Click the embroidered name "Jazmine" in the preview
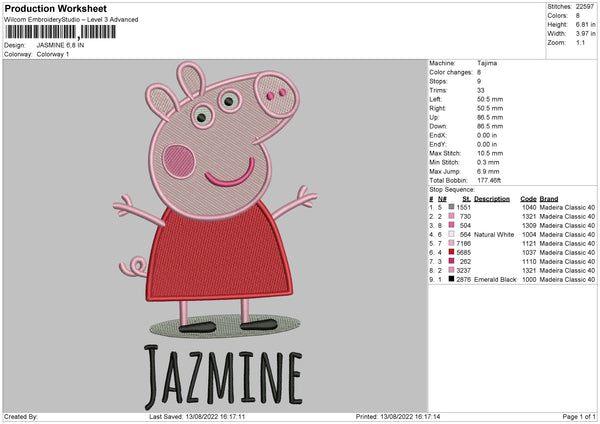Screen dimensions: 600x424 pos(223,377)
